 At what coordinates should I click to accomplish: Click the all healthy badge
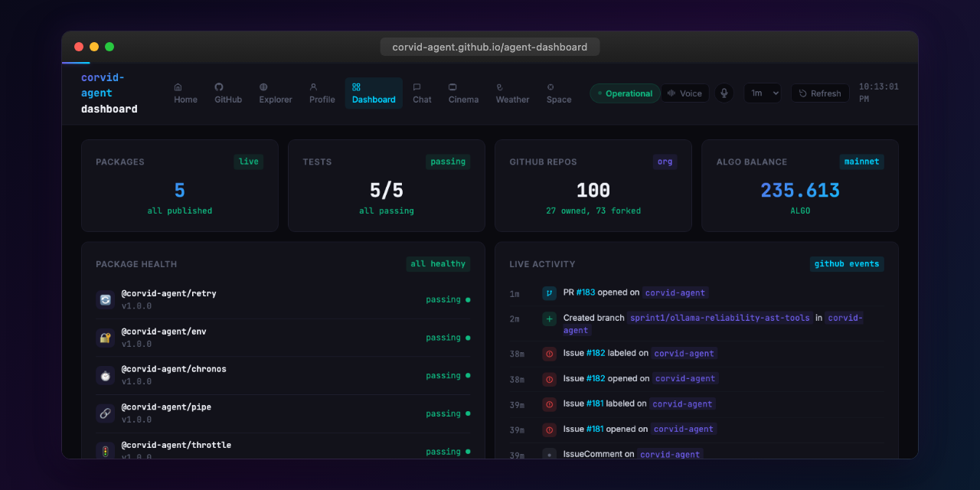click(438, 264)
